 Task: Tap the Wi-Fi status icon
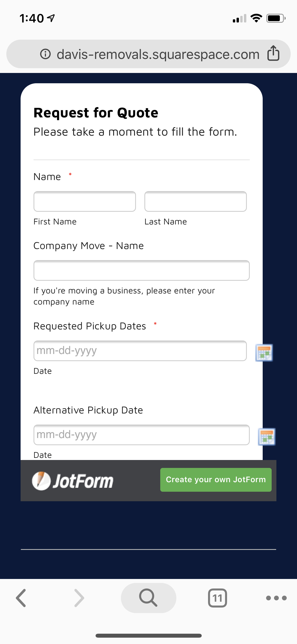(256, 18)
